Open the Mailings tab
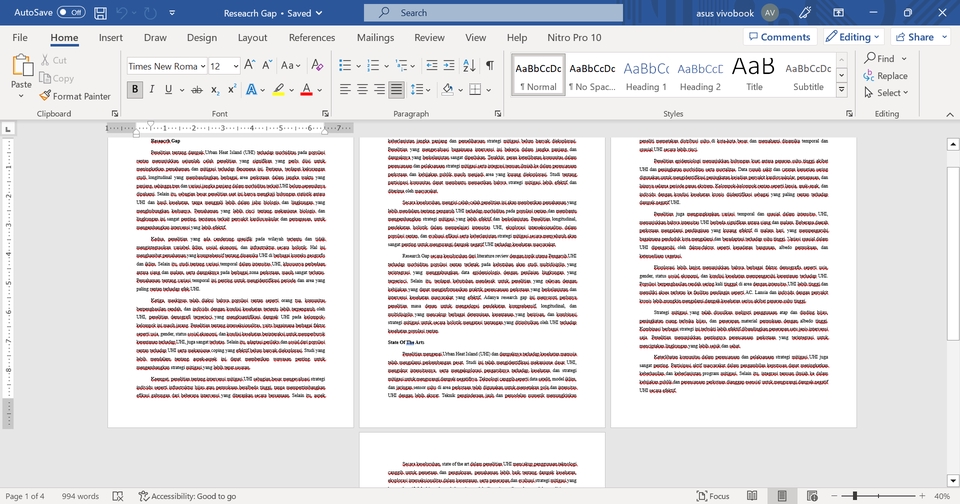 point(375,38)
